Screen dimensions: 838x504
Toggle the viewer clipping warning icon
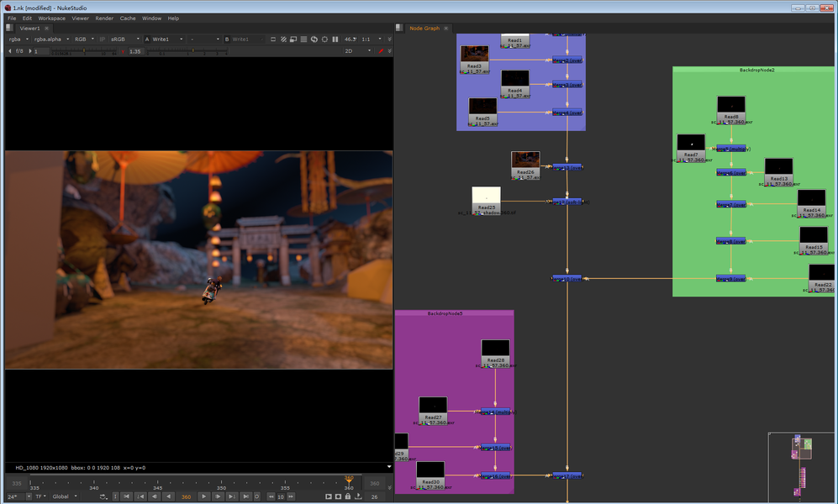pos(273,39)
